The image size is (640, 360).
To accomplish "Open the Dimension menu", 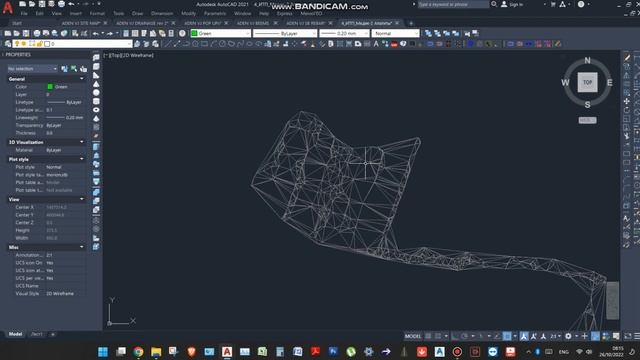I will 162,13.
